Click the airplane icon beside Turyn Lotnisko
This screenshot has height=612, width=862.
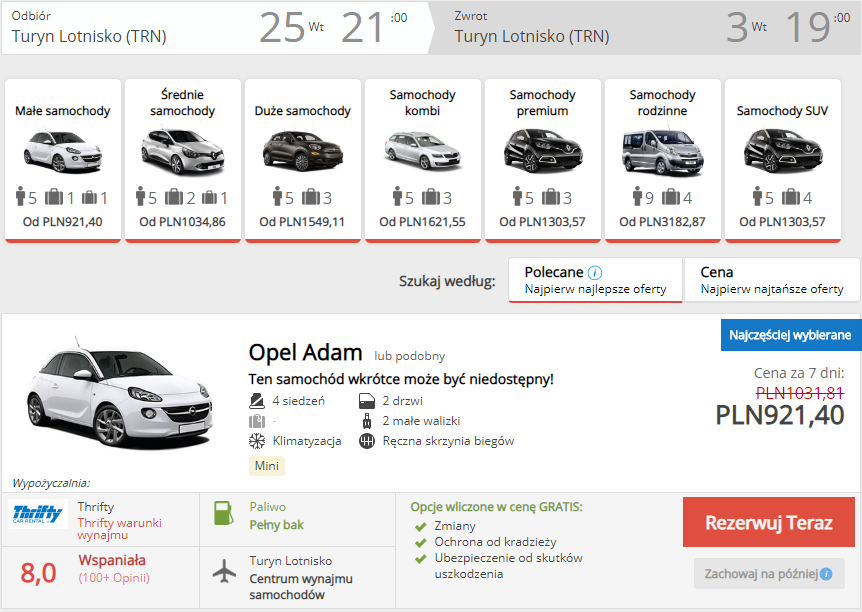click(224, 571)
